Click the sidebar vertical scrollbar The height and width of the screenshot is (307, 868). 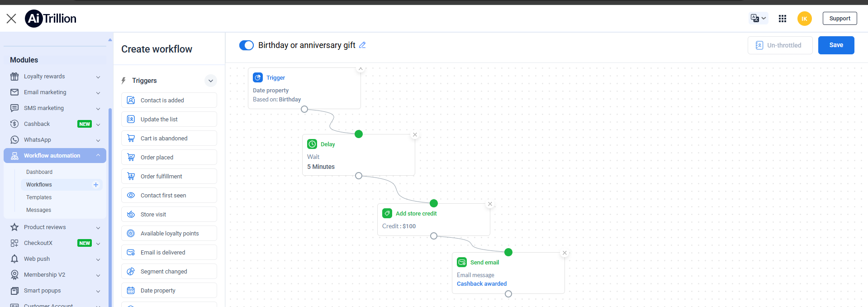110,207
